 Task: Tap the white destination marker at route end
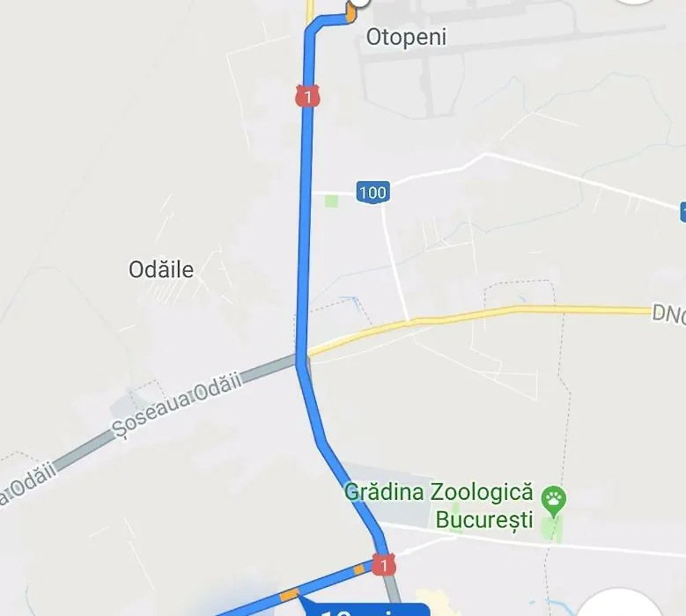pos(359,3)
